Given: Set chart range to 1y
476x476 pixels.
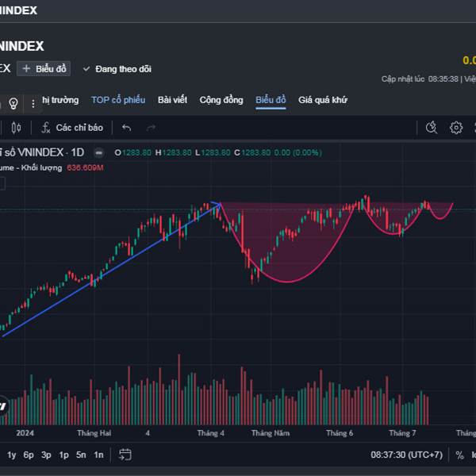Looking at the screenshot, I should [12, 455].
